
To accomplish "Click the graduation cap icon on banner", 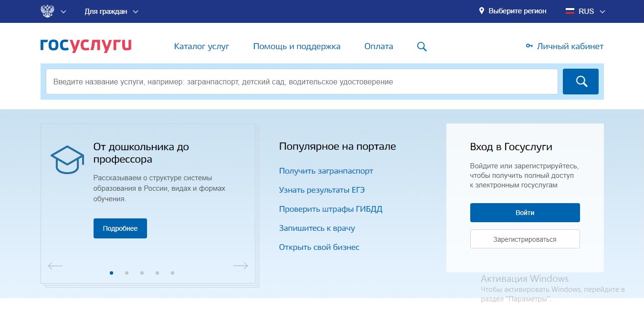I will [x=67, y=160].
